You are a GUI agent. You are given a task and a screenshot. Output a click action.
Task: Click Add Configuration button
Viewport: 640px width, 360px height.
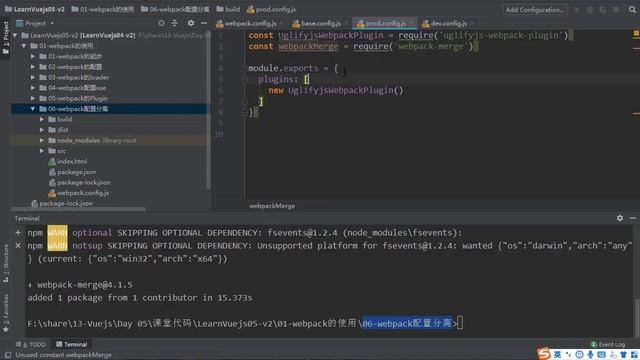pos(535,9)
